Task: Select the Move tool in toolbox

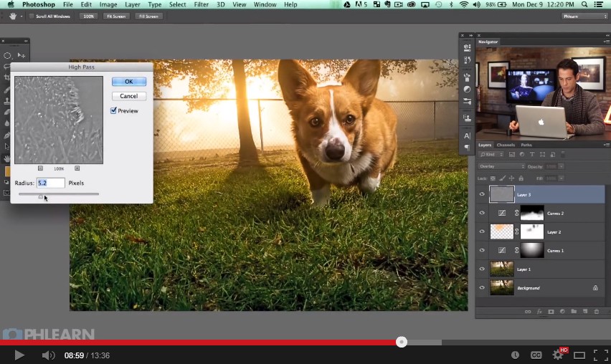Action: tap(22, 56)
